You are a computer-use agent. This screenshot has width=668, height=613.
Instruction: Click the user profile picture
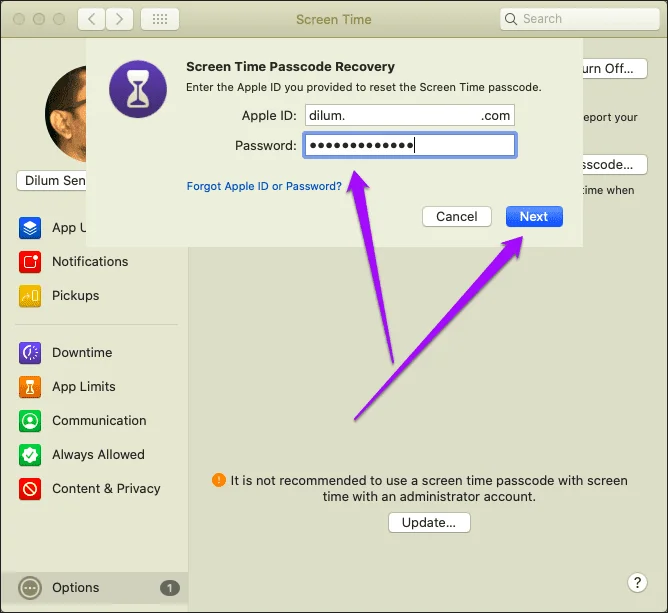pyautogui.click(x=66, y=114)
